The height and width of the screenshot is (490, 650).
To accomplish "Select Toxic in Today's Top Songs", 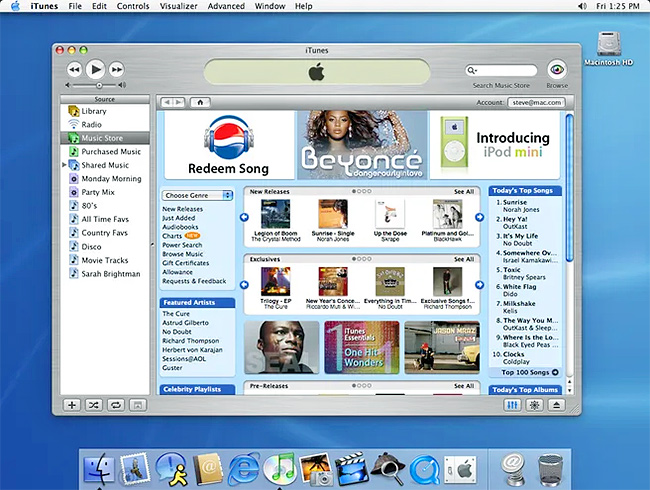I will [x=512, y=269].
